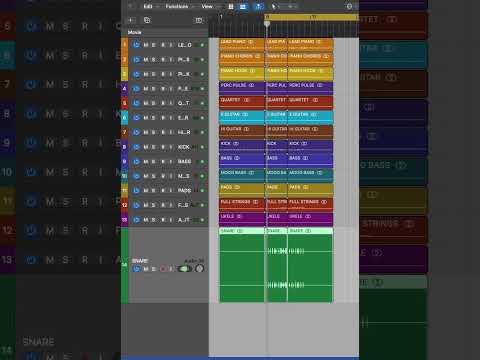
Task: Toggle power button on track 2
Action: [136, 60]
